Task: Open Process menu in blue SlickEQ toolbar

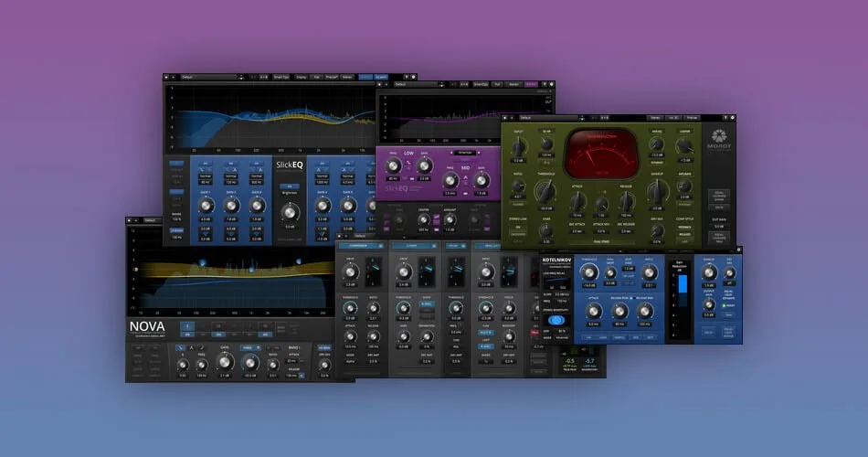Action: coord(332,77)
